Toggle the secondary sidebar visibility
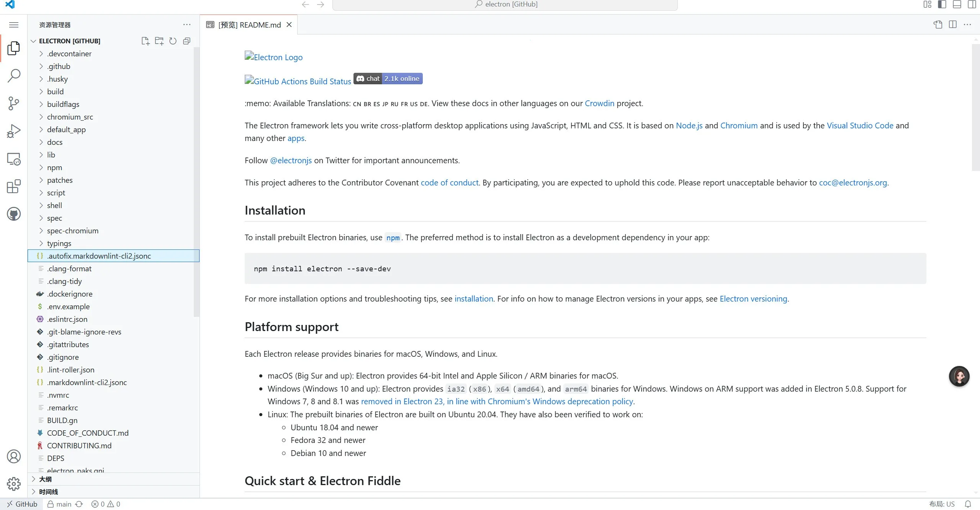 coord(972,5)
